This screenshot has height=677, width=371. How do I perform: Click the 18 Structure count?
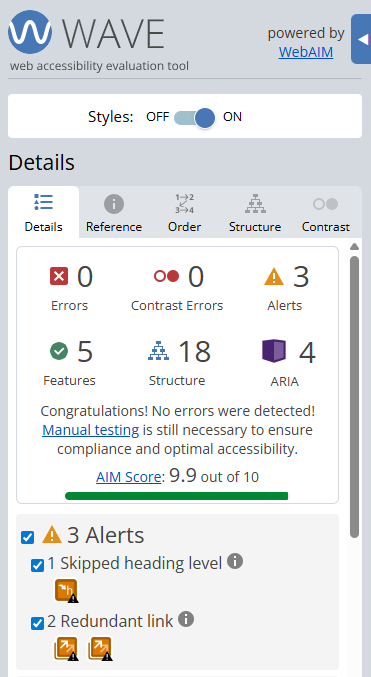(x=194, y=351)
